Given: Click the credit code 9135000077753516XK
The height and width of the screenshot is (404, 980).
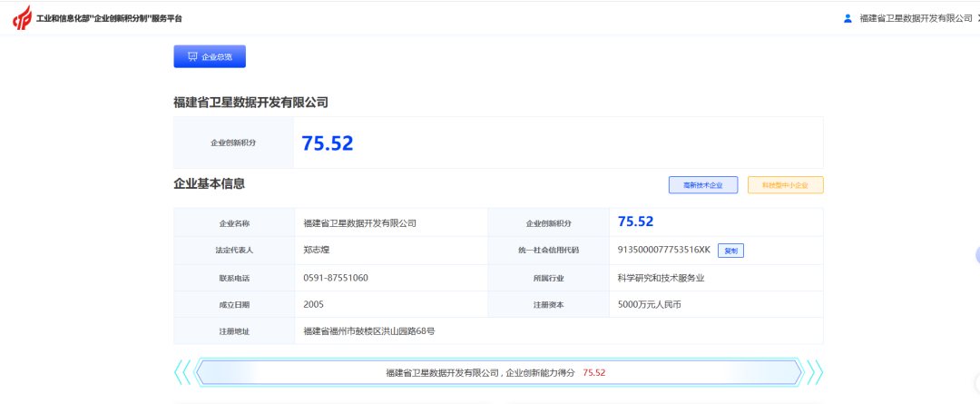Looking at the screenshot, I should tap(663, 251).
